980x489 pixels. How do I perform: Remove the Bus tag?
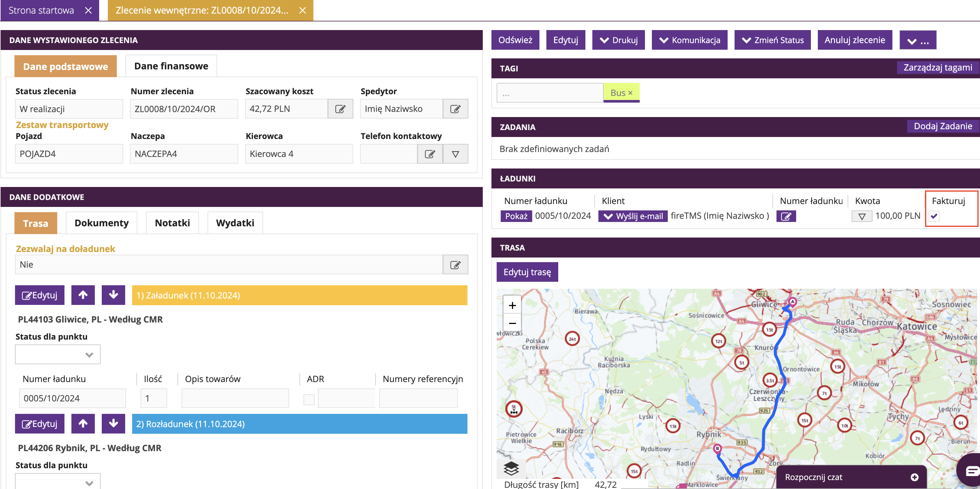[x=630, y=93]
